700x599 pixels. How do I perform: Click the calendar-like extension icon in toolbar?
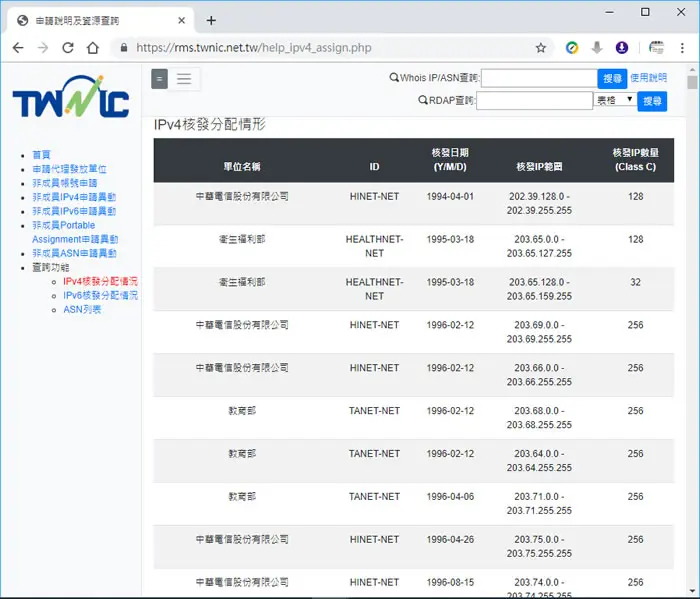tap(656, 48)
